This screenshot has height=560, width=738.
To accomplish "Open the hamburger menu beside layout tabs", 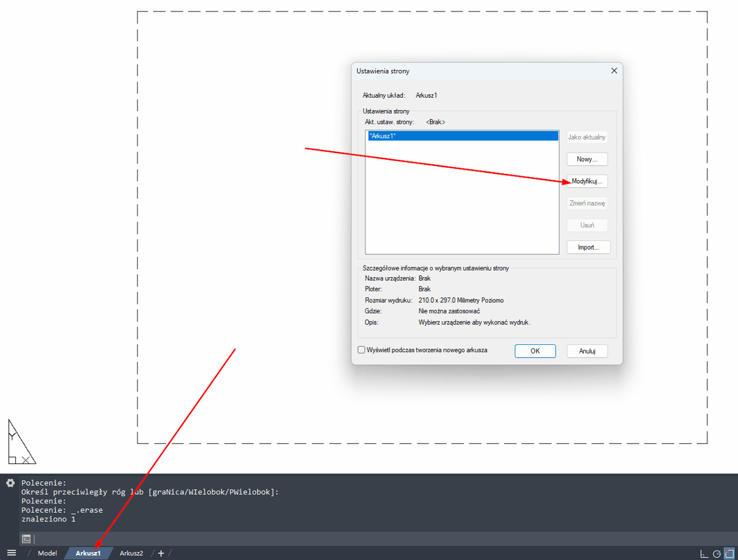I will coord(11,553).
